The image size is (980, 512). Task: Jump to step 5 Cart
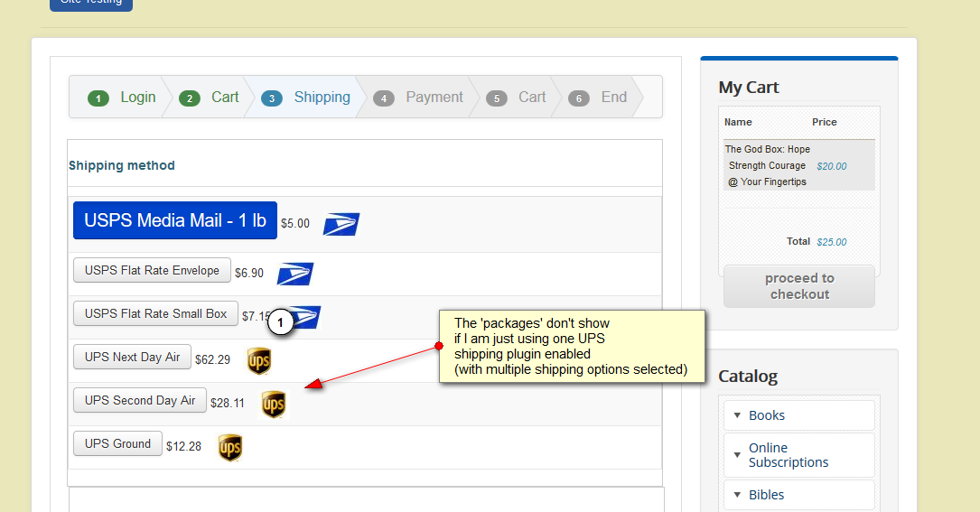pyautogui.click(x=517, y=98)
